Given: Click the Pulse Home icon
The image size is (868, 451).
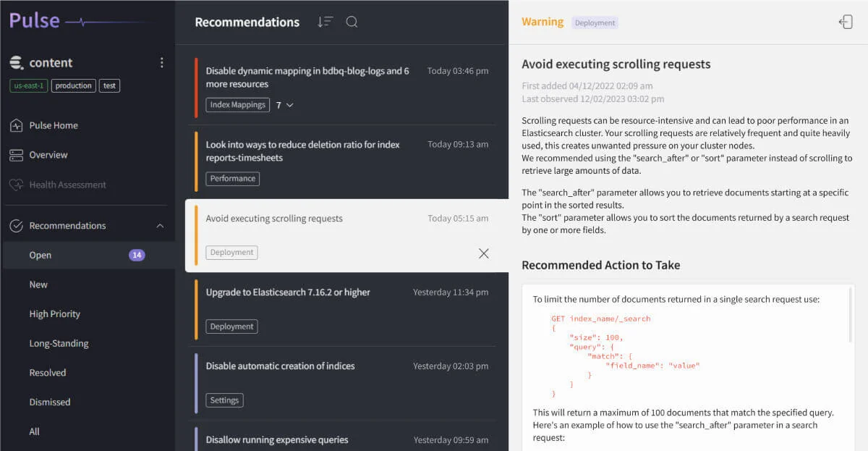Looking at the screenshot, I should [16, 126].
